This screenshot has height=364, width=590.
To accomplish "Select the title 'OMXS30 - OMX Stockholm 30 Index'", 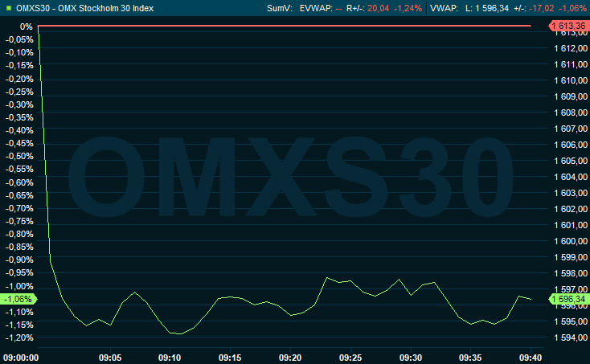I will (85, 8).
